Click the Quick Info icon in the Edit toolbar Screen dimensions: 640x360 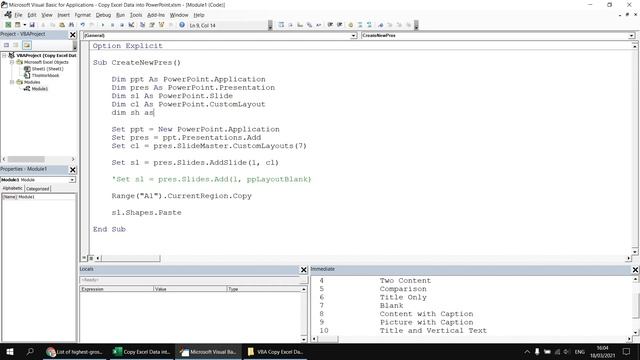[300, 25]
